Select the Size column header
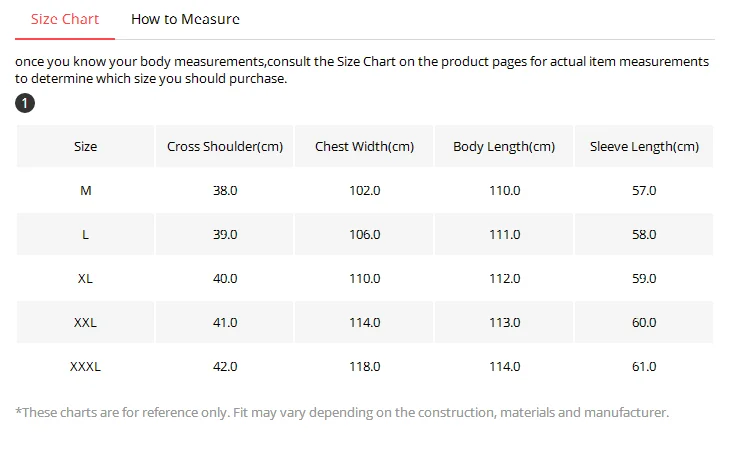Screen dimensions: 740x461 point(85,146)
